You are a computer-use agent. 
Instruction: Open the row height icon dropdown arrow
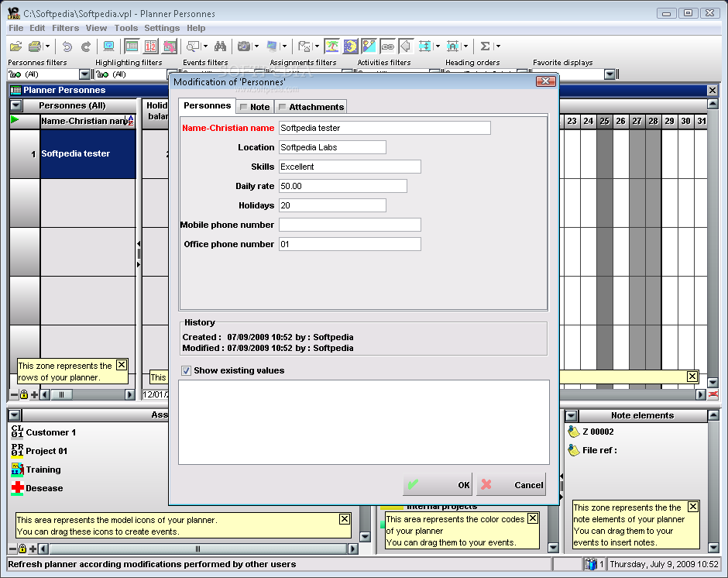pyautogui.click(x=438, y=46)
